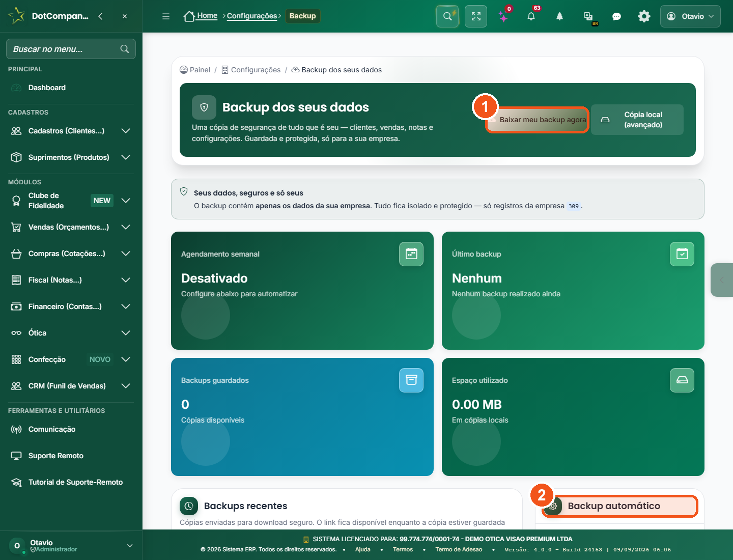Screen dimensions: 733x560
Task: Select the Backup breadcrumb tab
Action: tap(302, 16)
